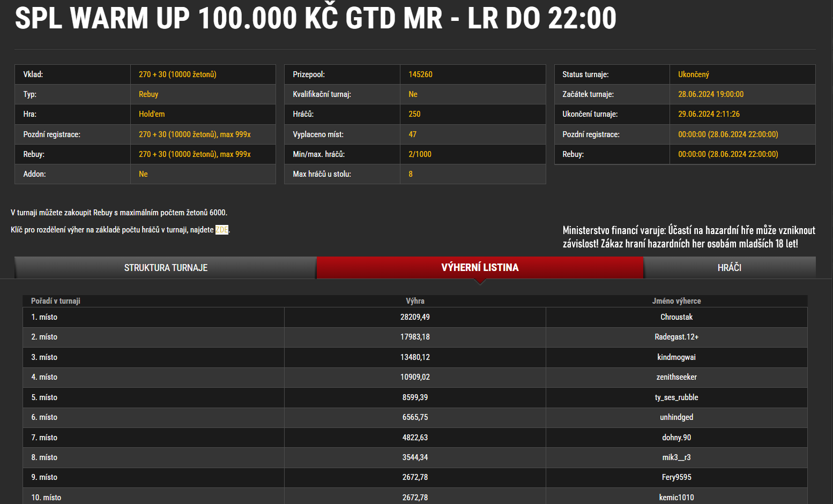Open the Hráči tab
The width and height of the screenshot is (833, 504).
click(729, 268)
